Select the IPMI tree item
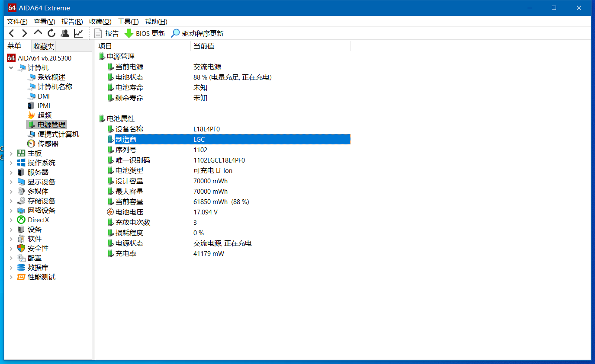595x364 pixels. click(x=39, y=105)
